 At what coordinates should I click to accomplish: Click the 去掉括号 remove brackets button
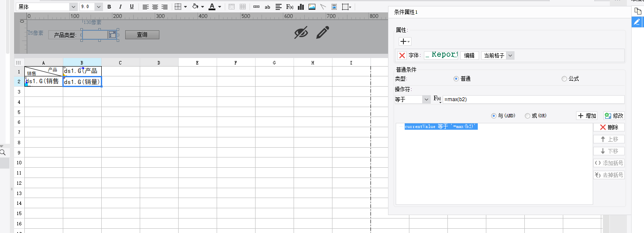(x=609, y=175)
